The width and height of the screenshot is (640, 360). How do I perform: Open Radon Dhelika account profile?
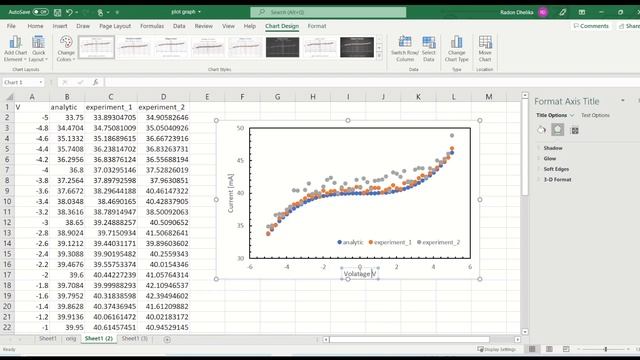[523, 12]
